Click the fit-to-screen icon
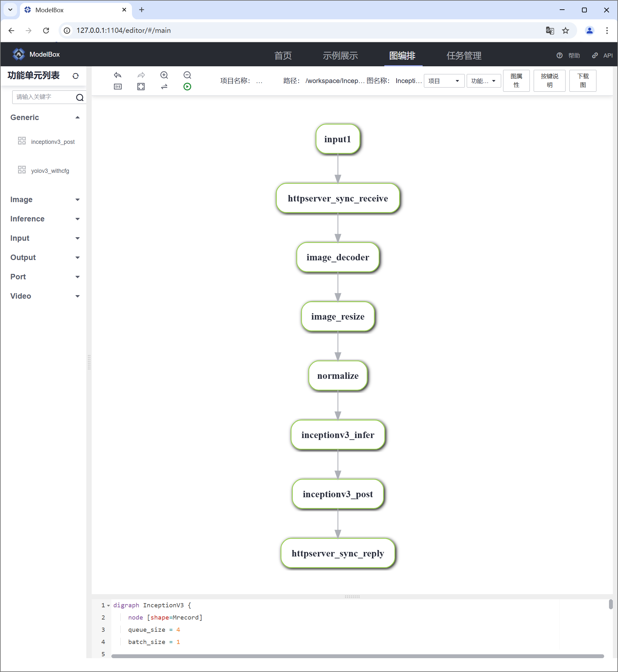Viewport: 618px width, 672px height. pos(141,87)
